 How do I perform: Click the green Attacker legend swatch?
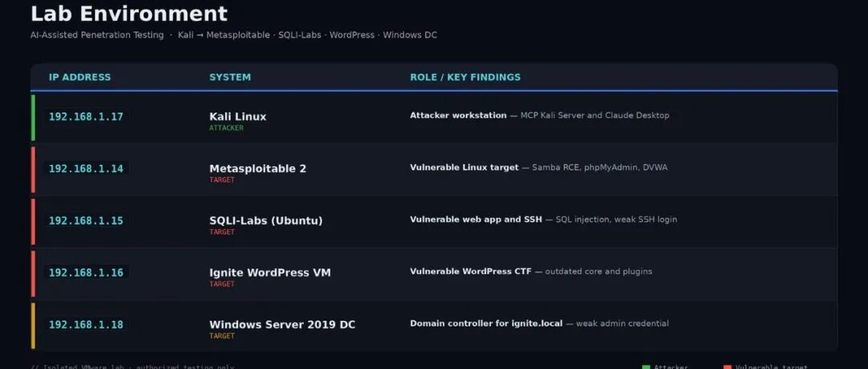pyautogui.click(x=645, y=367)
